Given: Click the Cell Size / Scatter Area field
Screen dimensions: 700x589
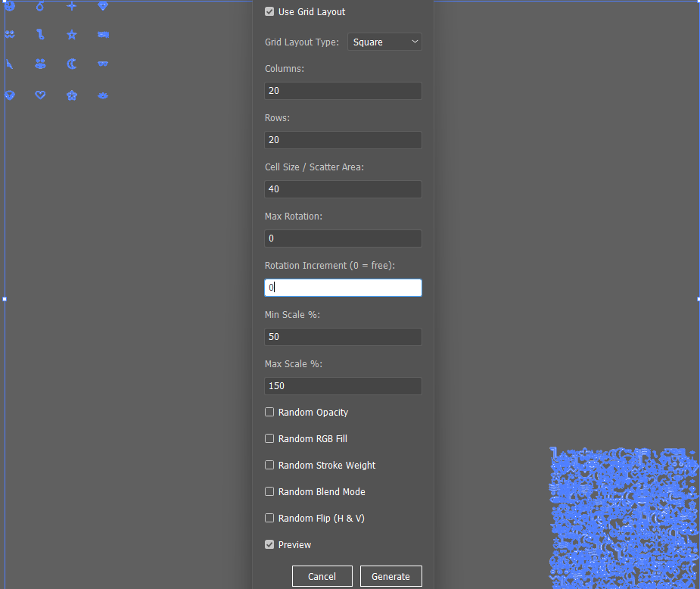Looking at the screenshot, I should point(343,189).
